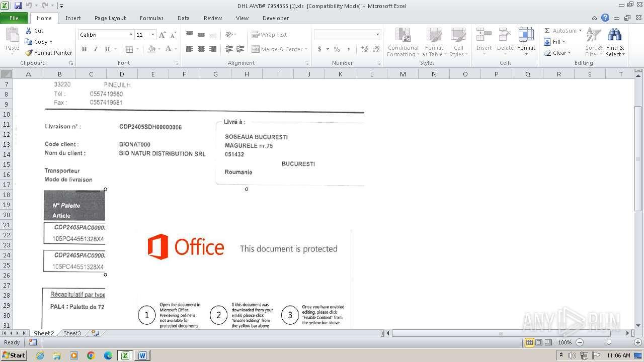Switch to the Page Layout tab
The image size is (644, 362).
point(110,18)
